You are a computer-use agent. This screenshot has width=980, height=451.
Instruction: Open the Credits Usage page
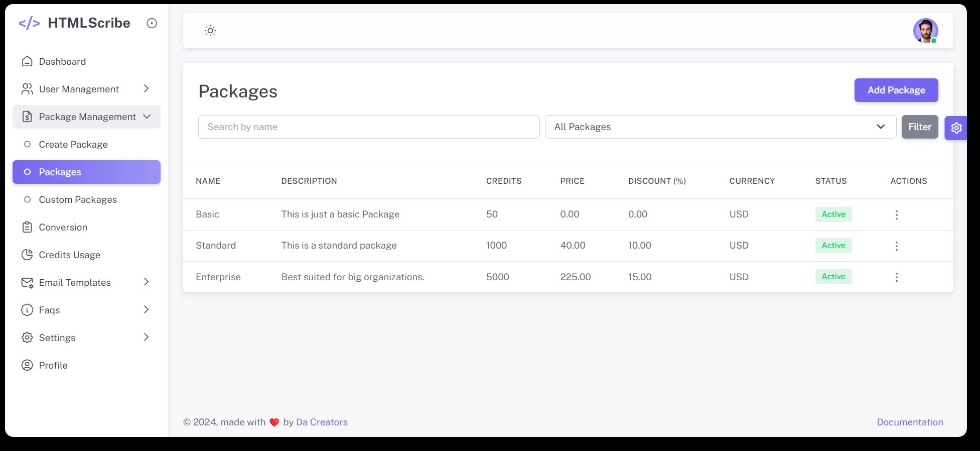point(69,255)
